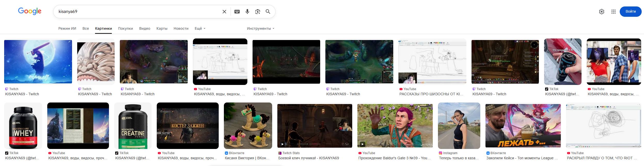Open Заколили Кейси Топ моменты link
This screenshot has height=166, width=644.
point(522,158)
